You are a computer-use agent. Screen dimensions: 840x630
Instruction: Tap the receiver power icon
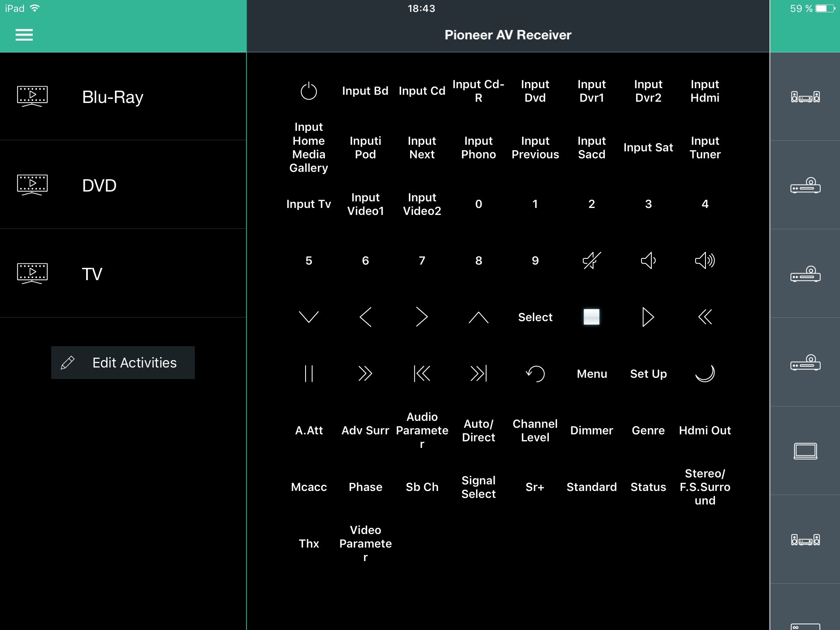coord(309,91)
